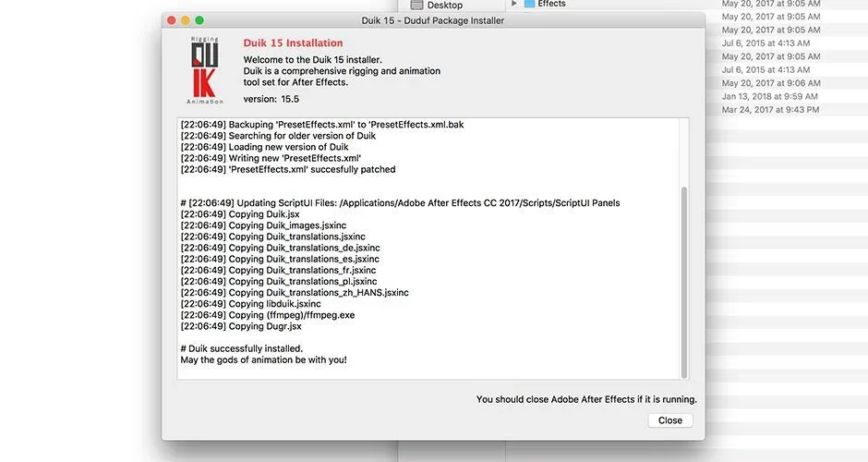Click the 'Copying Duik_images.jsxinc' log line
The height and width of the screenshot is (462, 868).
[263, 225]
